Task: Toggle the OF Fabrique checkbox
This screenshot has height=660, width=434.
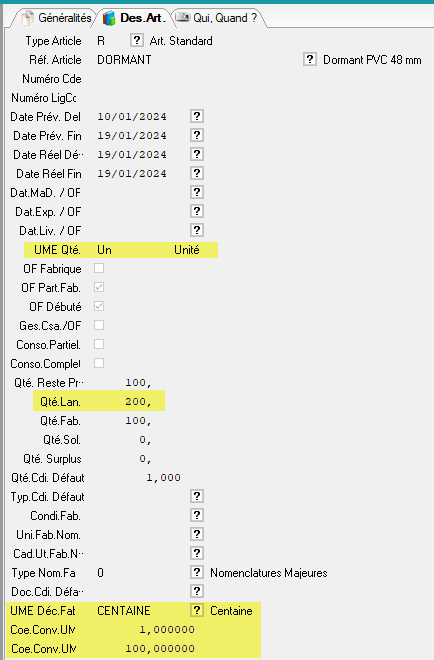Action: (99, 268)
